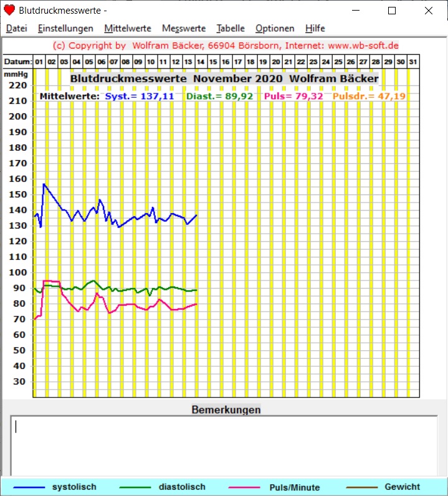This screenshot has width=448, height=496.
Task: Select the Tabelle menu item
Action: tap(231, 29)
